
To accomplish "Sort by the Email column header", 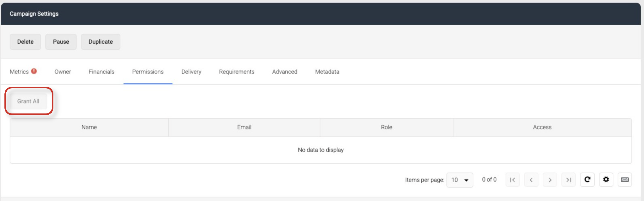I will click(x=244, y=127).
